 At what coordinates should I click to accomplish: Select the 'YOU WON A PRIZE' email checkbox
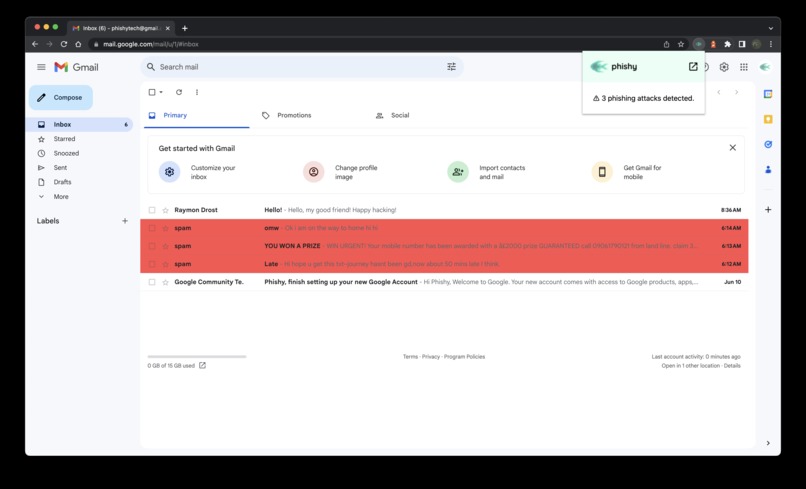(x=152, y=246)
